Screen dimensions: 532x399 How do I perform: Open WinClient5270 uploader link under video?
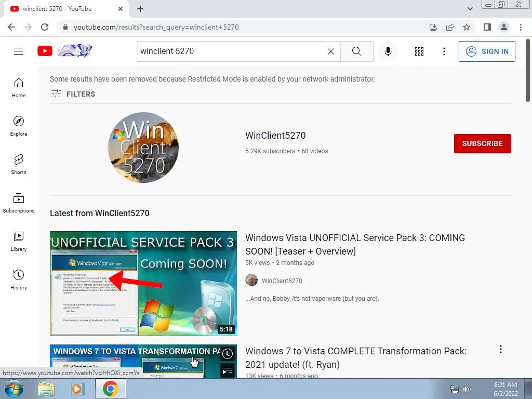(x=282, y=281)
